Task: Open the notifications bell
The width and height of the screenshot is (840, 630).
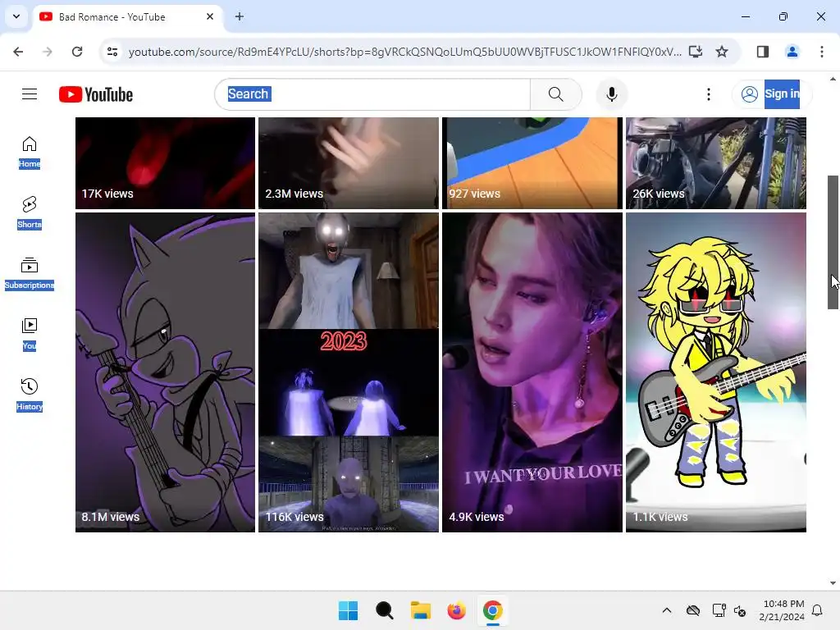Action: pos(817,610)
